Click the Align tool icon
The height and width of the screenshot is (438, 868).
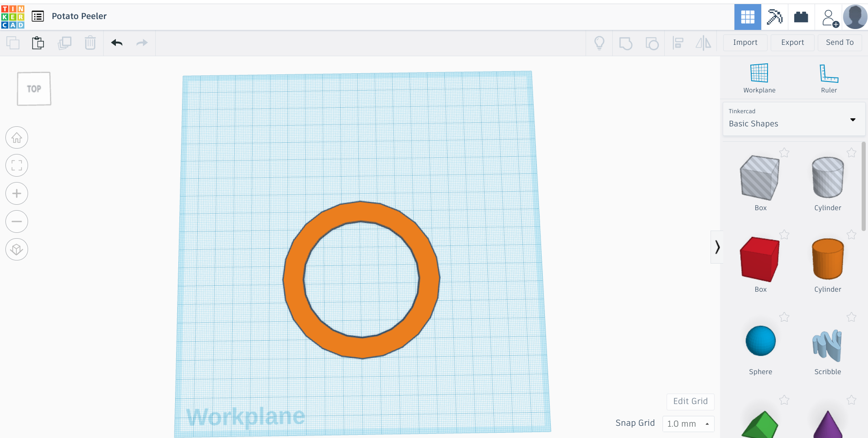coord(678,43)
